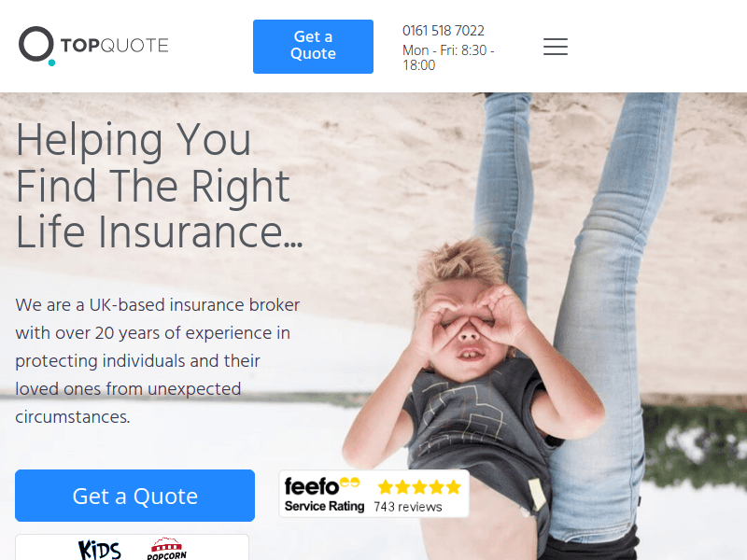Click the Popcorn logo in the bottom card
The width and height of the screenshot is (747, 560).
click(166, 549)
